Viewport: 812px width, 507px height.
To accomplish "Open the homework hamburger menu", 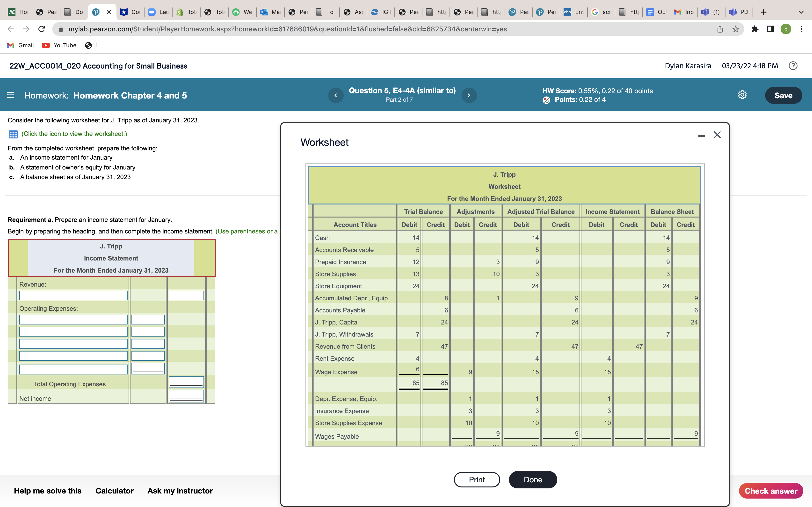I will point(10,95).
